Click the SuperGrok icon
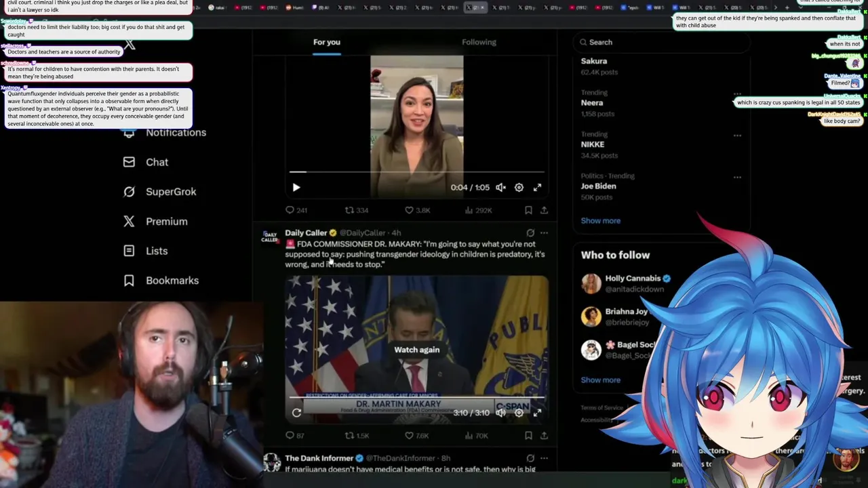This screenshot has height=488, width=868. (x=129, y=192)
